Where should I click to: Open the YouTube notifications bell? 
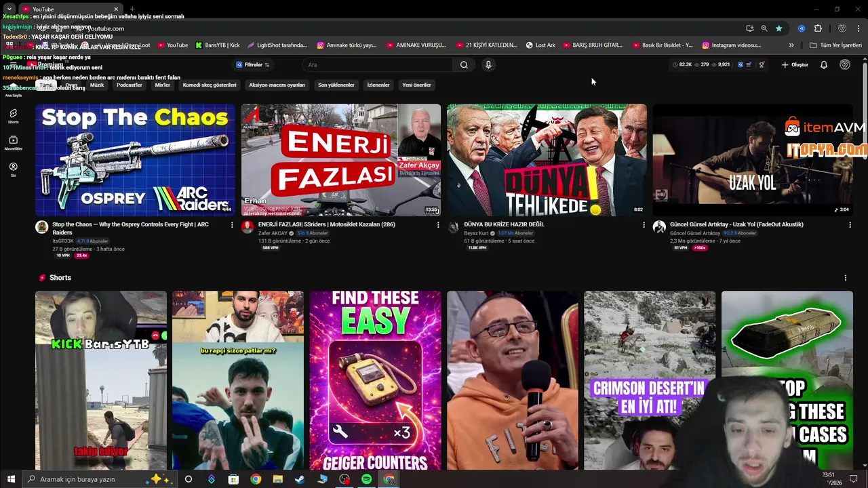click(x=824, y=65)
